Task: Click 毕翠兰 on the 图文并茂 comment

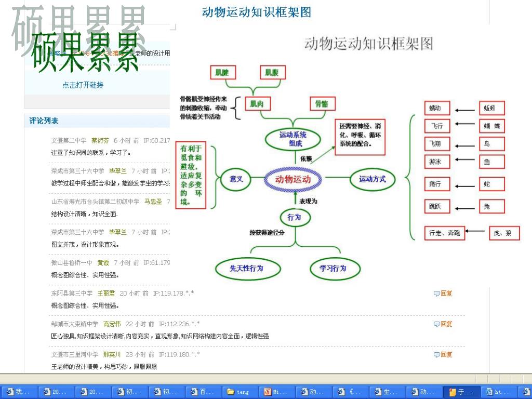Action: click(x=118, y=232)
